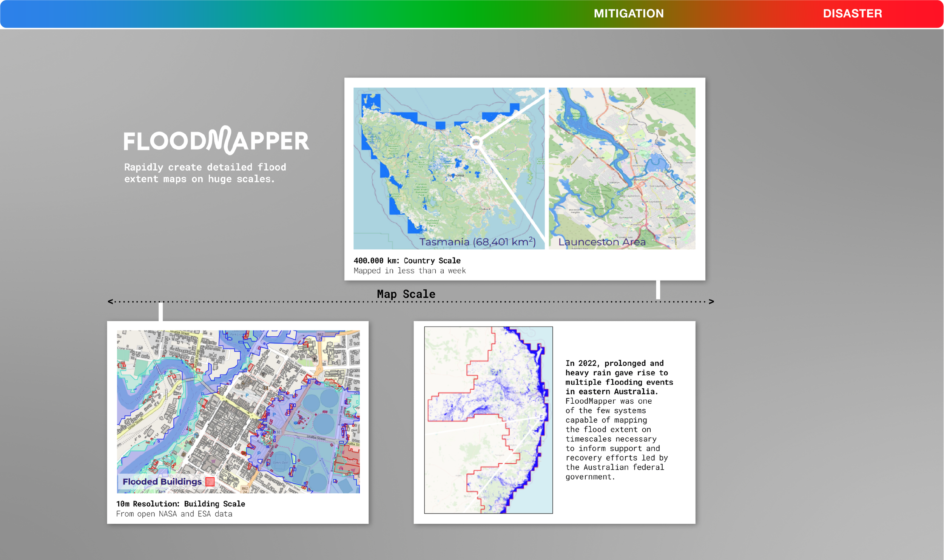944x560 pixels.
Task: Select '400.000 km: Country Scale' caption
Action: click(x=407, y=261)
